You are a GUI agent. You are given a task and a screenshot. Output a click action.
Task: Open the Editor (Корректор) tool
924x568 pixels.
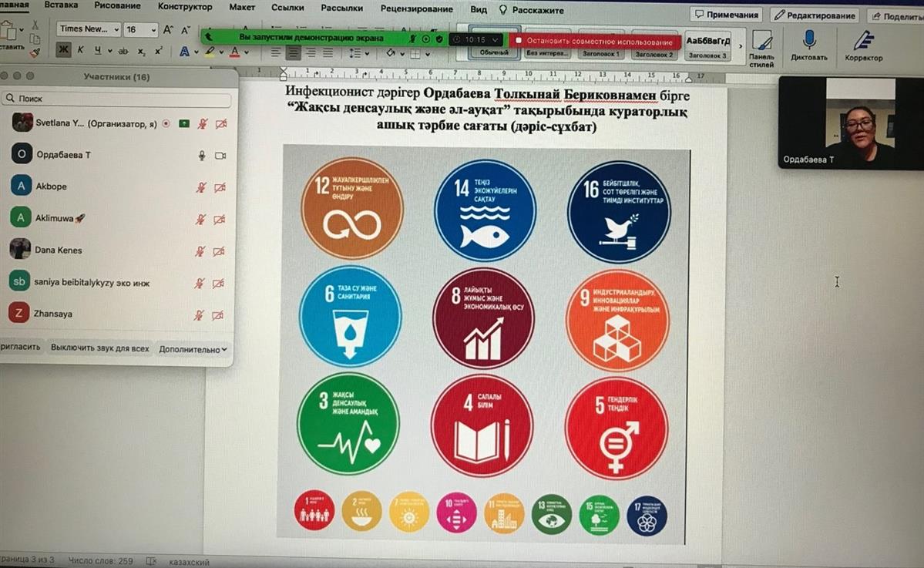coord(863,41)
